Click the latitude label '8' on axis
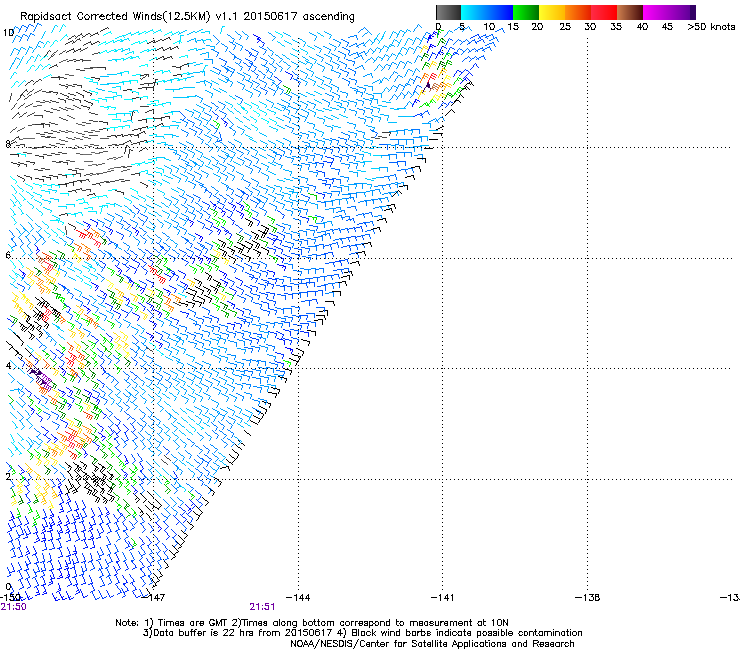Screen dimensions: 740x650 (8, 144)
